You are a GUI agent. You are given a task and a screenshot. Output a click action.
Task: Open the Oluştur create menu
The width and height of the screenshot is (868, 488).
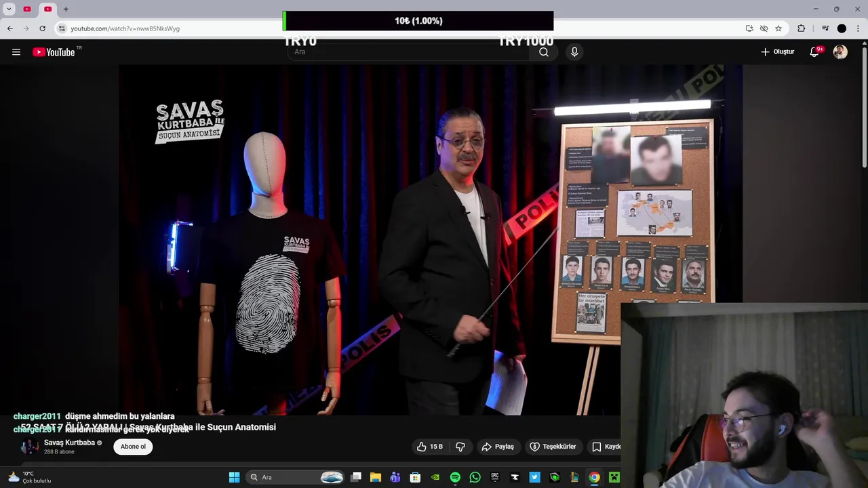coord(778,52)
